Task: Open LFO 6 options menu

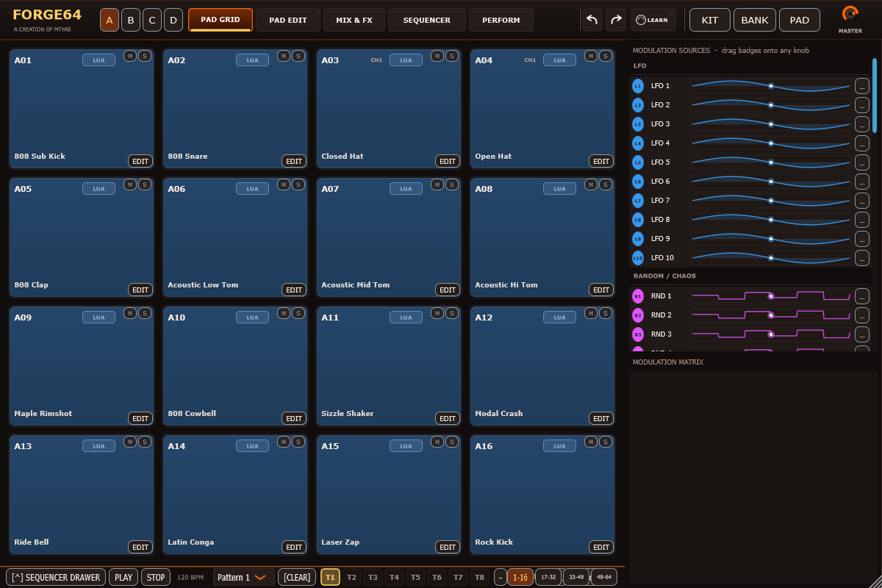Action: pos(862,182)
